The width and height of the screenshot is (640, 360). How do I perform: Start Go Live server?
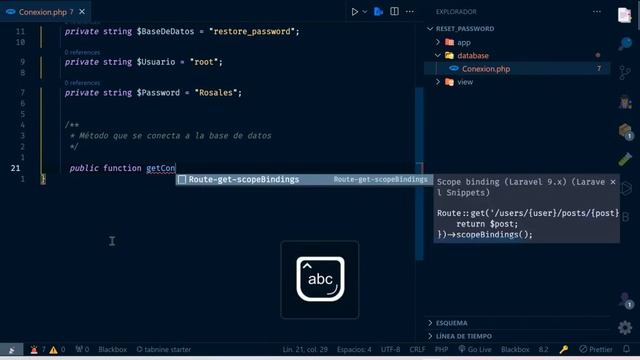pyautogui.click(x=475, y=349)
